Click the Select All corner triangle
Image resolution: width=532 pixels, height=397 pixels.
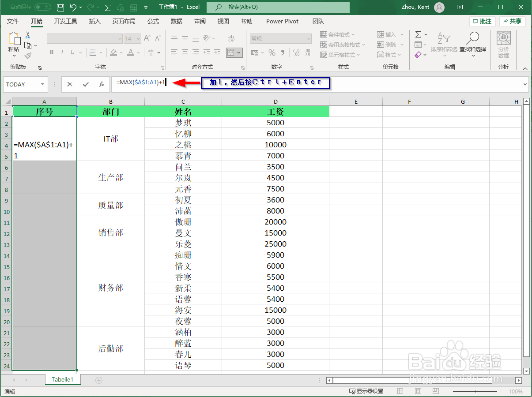click(8, 102)
